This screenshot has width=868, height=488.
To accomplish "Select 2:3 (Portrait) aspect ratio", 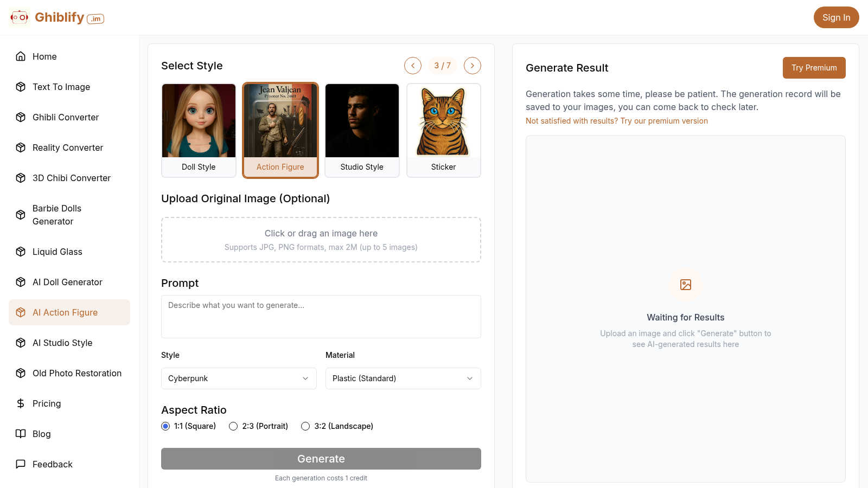I will point(233,426).
